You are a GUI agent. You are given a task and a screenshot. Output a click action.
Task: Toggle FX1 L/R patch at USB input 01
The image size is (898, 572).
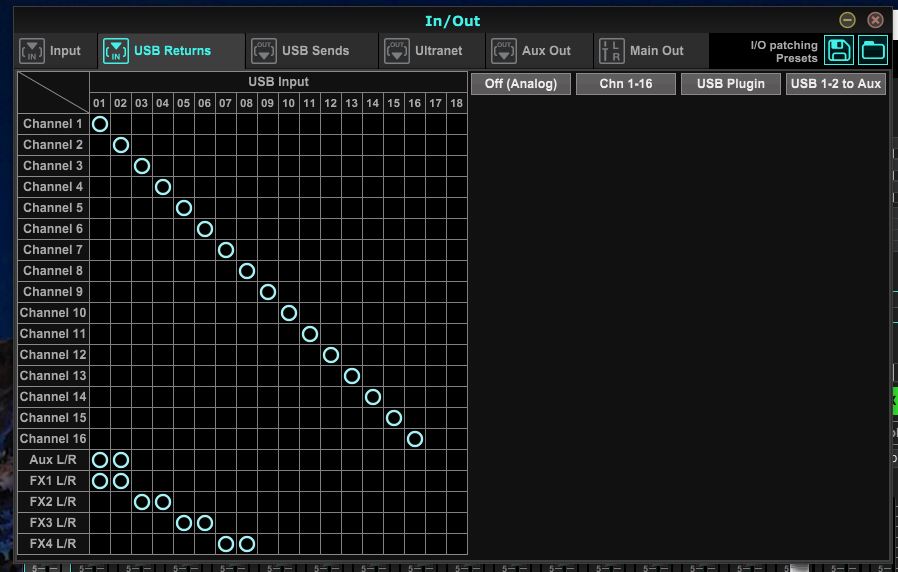[x=100, y=481]
